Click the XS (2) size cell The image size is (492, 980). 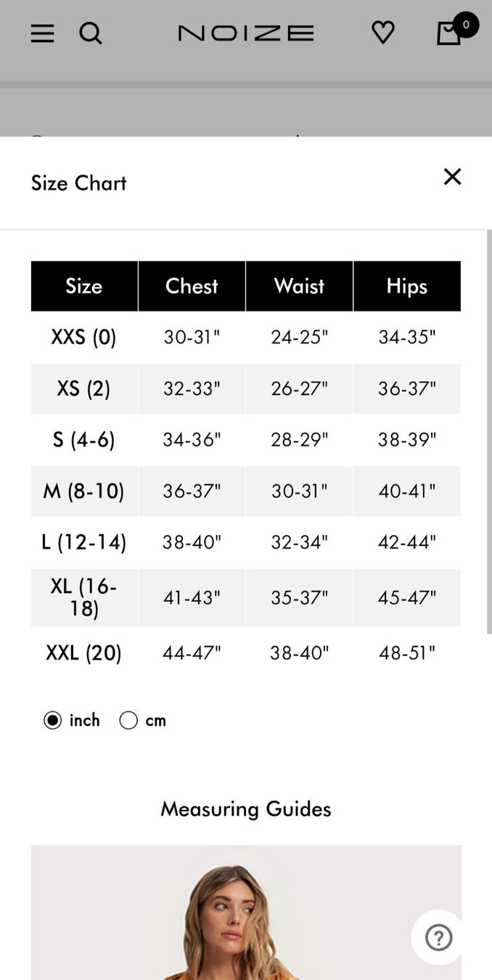coord(84,388)
